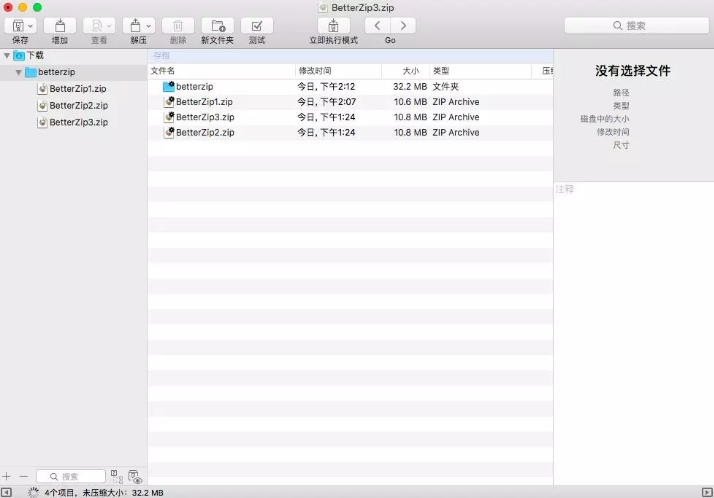Focus the top-right 搜索 search field
This screenshot has width=714, height=498.
[637, 25]
